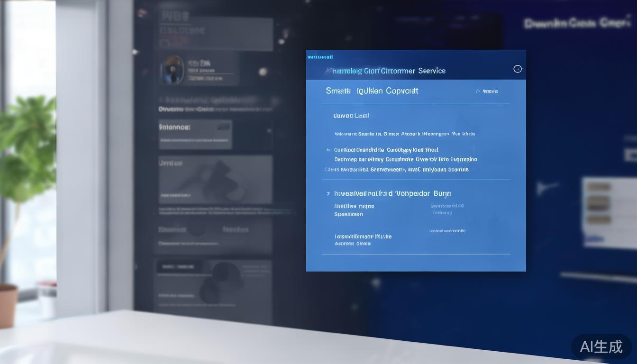
Task: Open the round profile avatar in the left panel
Action: 172,70
